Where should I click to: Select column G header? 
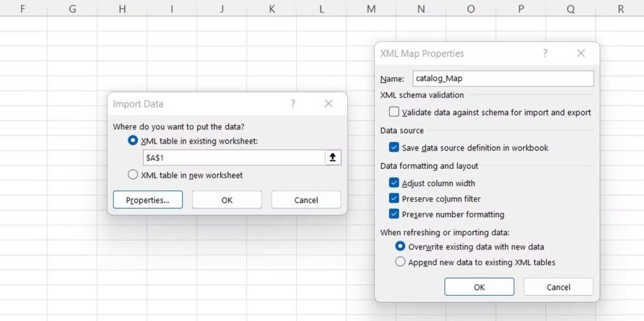pos(72,9)
